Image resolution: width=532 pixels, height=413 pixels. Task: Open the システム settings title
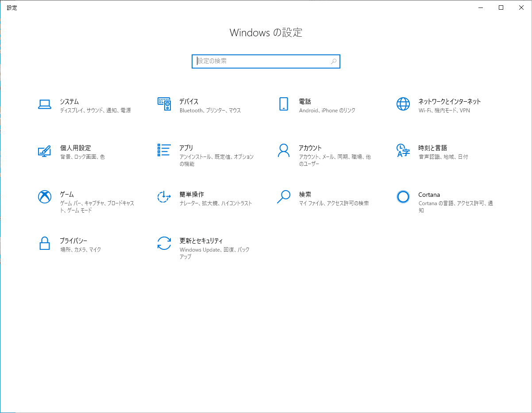[x=69, y=102]
